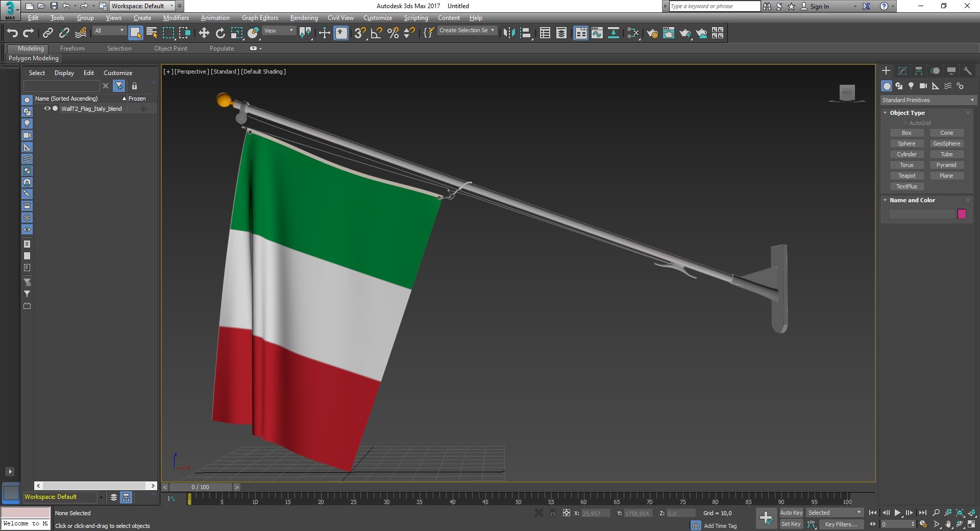
Task: Enable the AutoGrid checkbox
Action: point(905,123)
